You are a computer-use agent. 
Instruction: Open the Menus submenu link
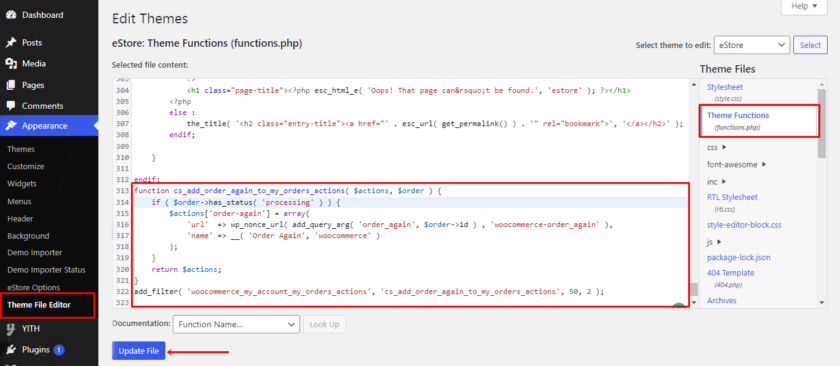[x=19, y=201]
